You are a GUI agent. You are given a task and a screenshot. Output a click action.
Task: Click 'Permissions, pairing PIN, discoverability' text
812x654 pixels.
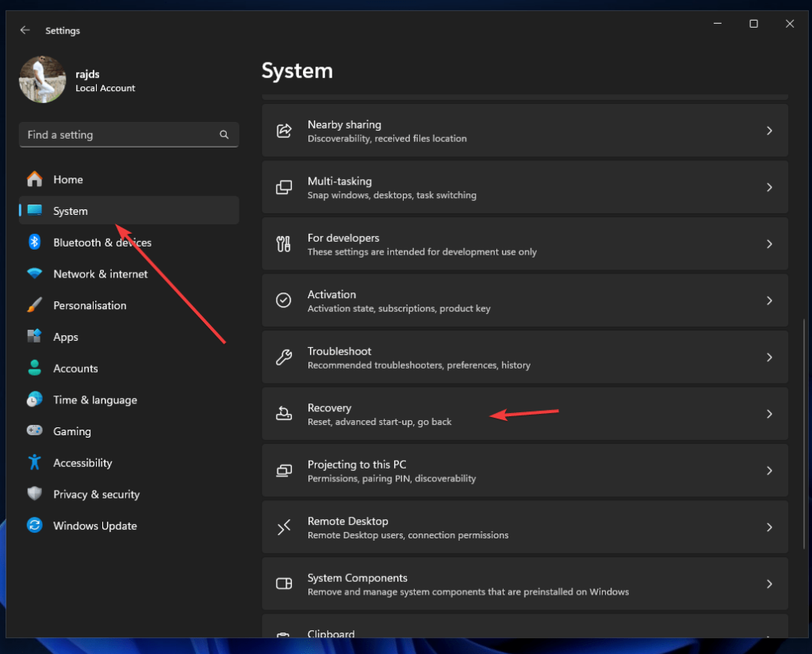(392, 479)
